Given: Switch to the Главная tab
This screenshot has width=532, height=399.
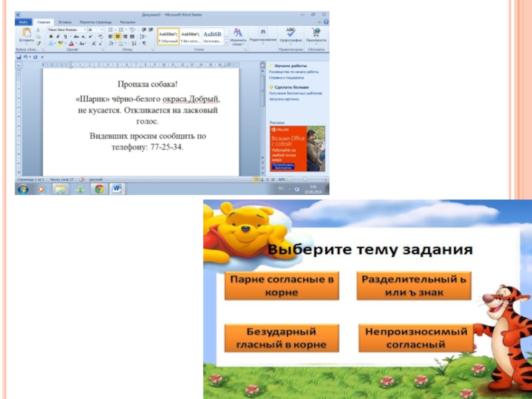Looking at the screenshot, I should (43, 22).
